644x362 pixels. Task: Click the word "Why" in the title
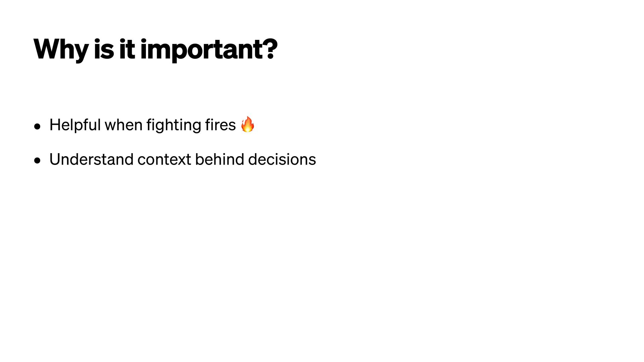61,50
